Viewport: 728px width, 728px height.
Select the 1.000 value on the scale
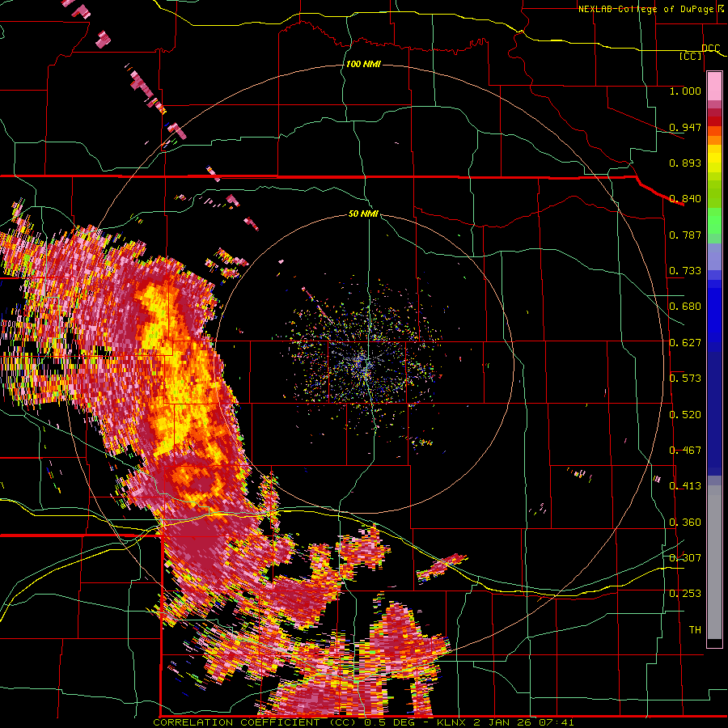[685, 91]
